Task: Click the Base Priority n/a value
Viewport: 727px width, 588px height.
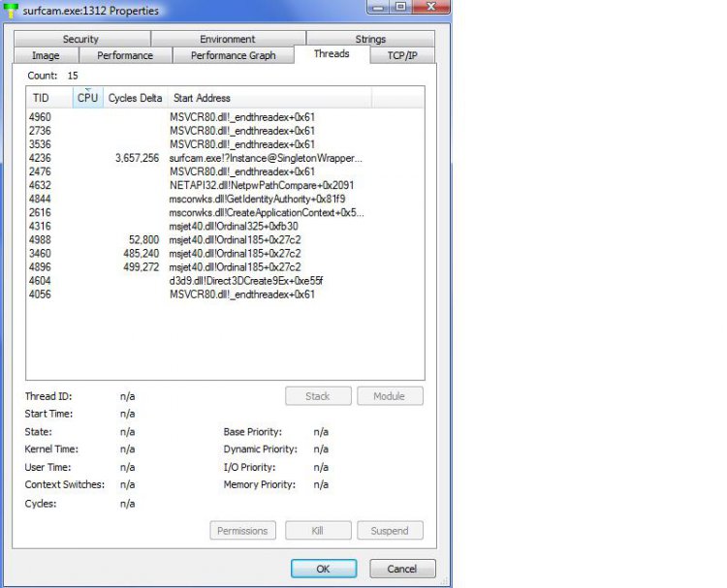Action: click(x=321, y=432)
